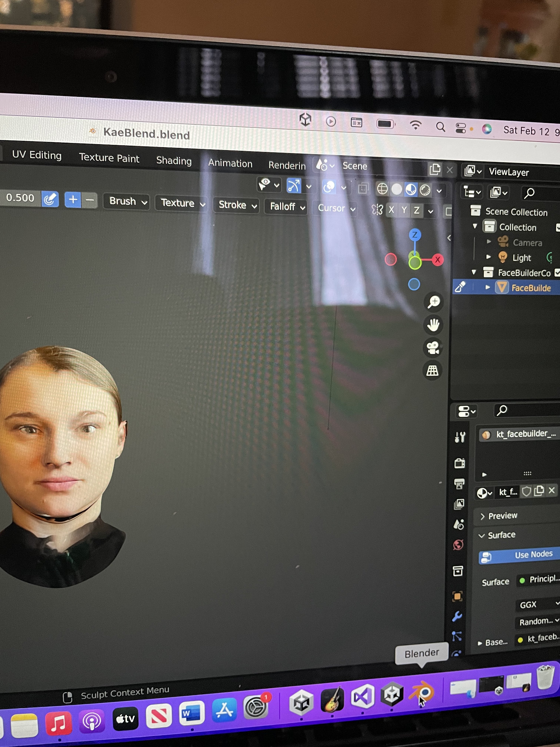560x747 pixels.
Task: Collapse the FaceBuilderCo collection
Action: 474,272
